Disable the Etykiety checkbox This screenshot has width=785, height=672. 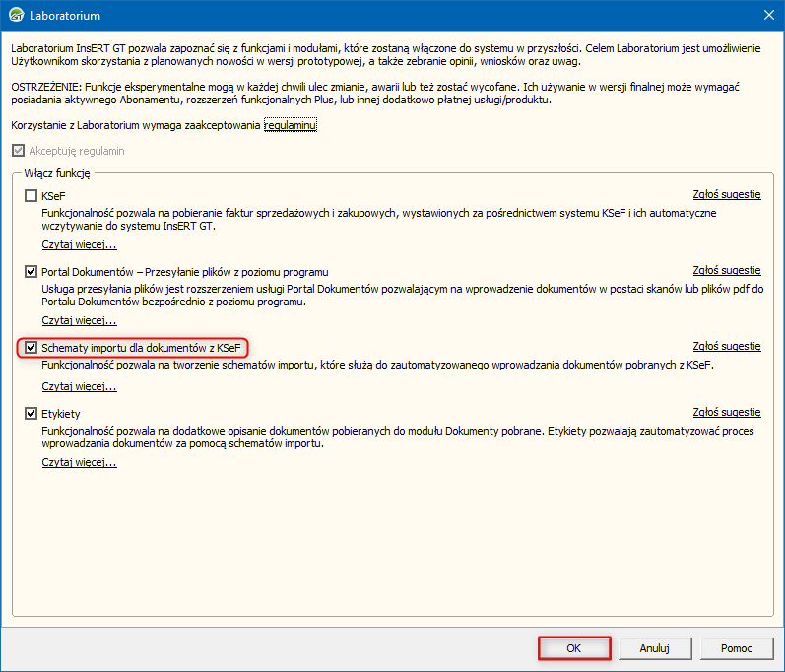(x=32, y=414)
